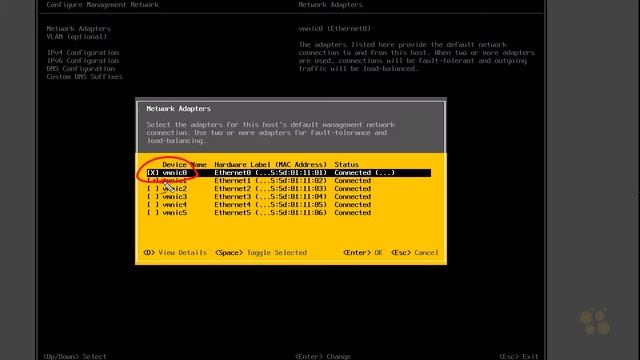This screenshot has width=640, height=360.
Task: Toggle the vmnic4 adapter checkbox
Action: coord(153,204)
